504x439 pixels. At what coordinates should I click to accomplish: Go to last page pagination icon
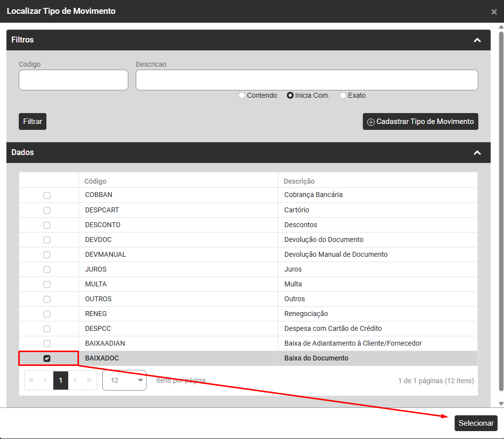pyautogui.click(x=89, y=380)
